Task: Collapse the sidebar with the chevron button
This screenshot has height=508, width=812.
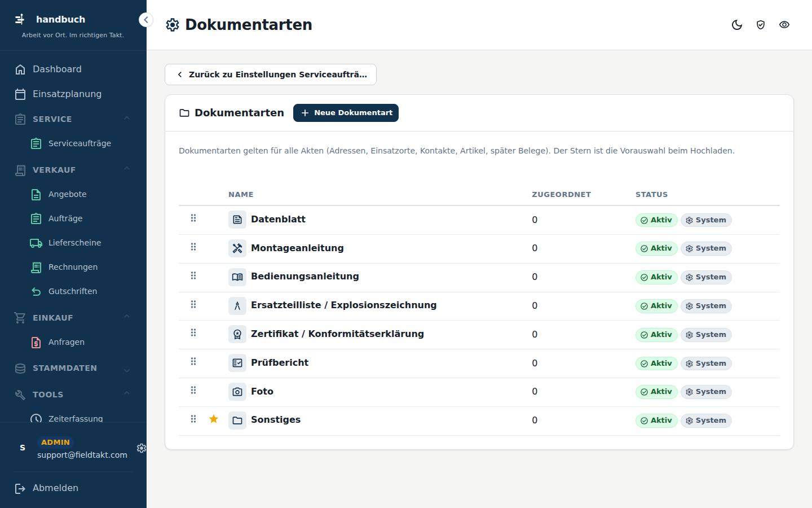Action: [x=145, y=20]
